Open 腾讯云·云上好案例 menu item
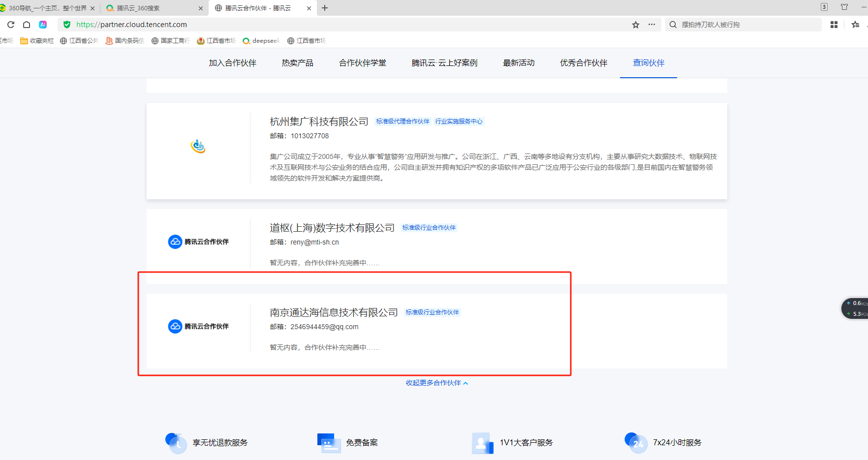The width and height of the screenshot is (868, 460). [x=444, y=63]
